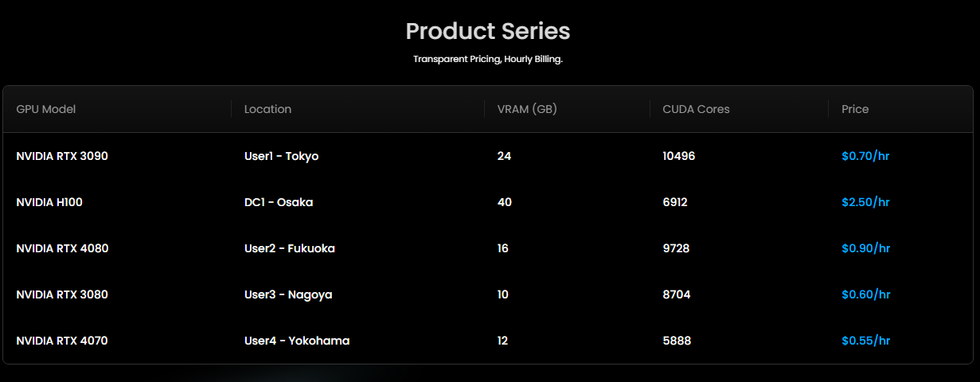This screenshot has height=382, width=980.
Task: Click User2 - Fukuoka location
Action: click(290, 248)
